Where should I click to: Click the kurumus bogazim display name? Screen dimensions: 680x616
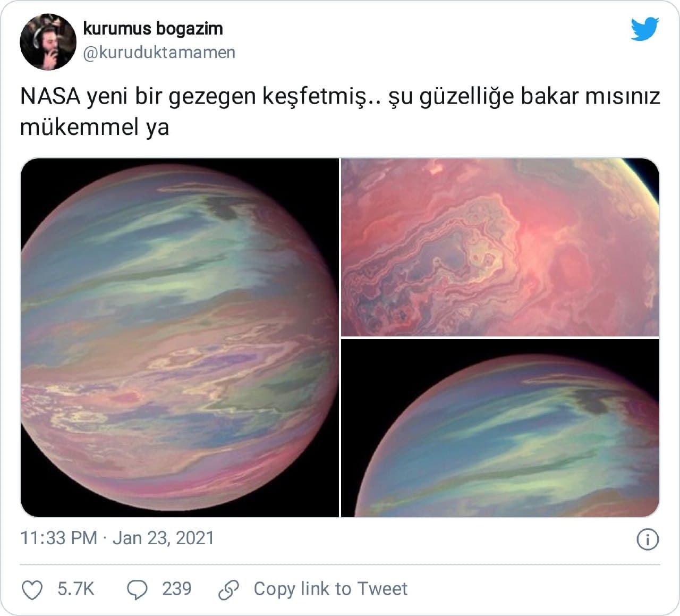pos(153,28)
